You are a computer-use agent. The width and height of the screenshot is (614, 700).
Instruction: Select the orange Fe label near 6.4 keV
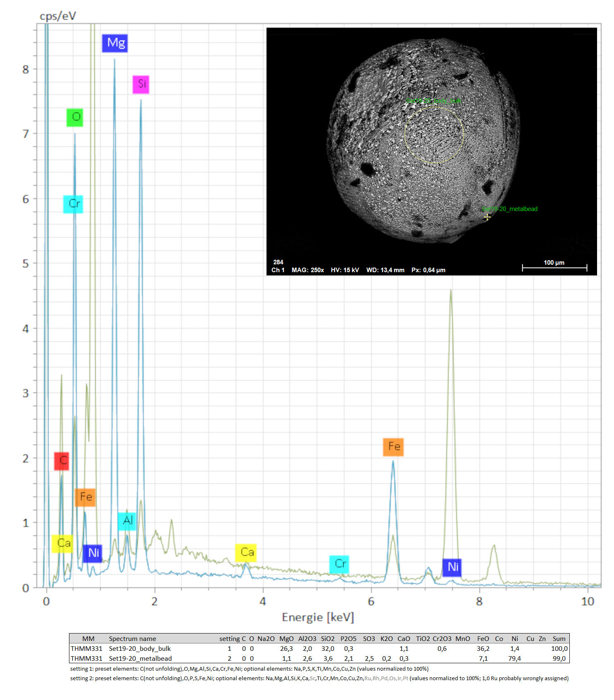(393, 447)
